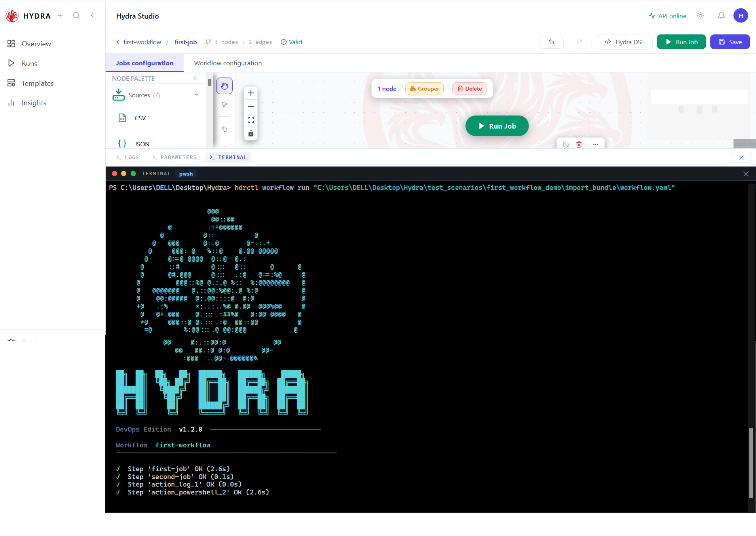Open the Hydra DSL view
Image resolution: width=756 pixels, height=536 pixels.
tap(624, 42)
